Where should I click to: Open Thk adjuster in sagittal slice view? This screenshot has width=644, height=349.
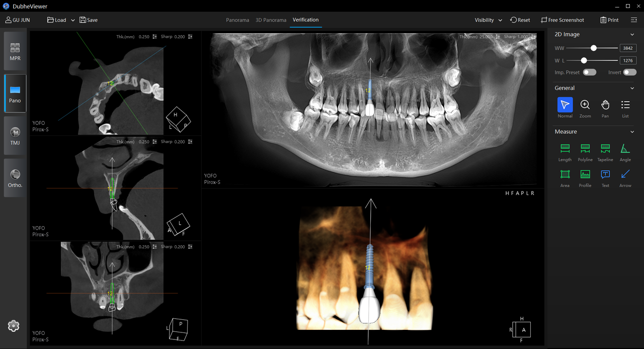[x=154, y=142]
